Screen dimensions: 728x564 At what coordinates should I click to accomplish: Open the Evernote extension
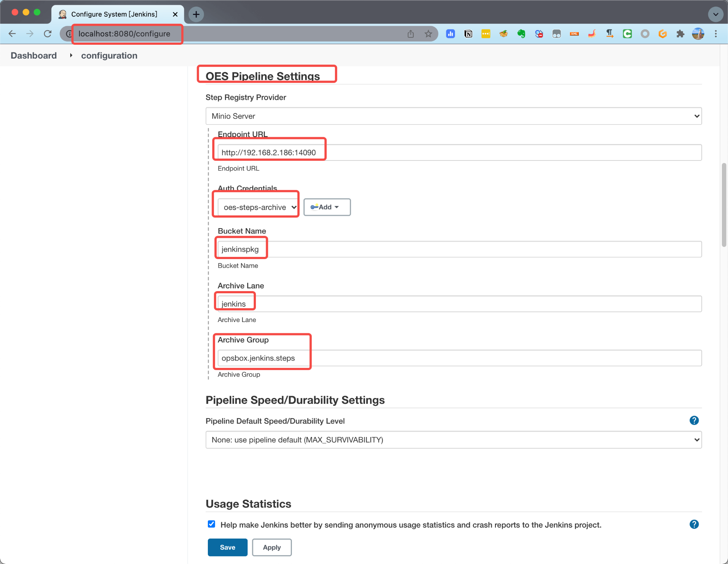[521, 34]
